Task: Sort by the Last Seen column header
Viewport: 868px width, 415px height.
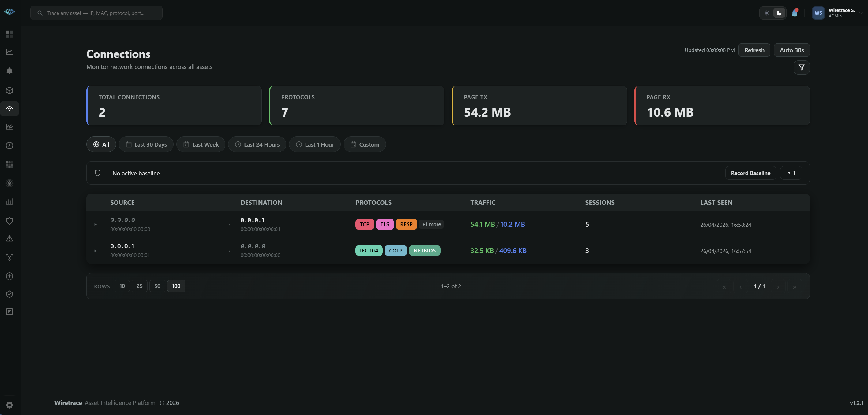Action: [716, 202]
